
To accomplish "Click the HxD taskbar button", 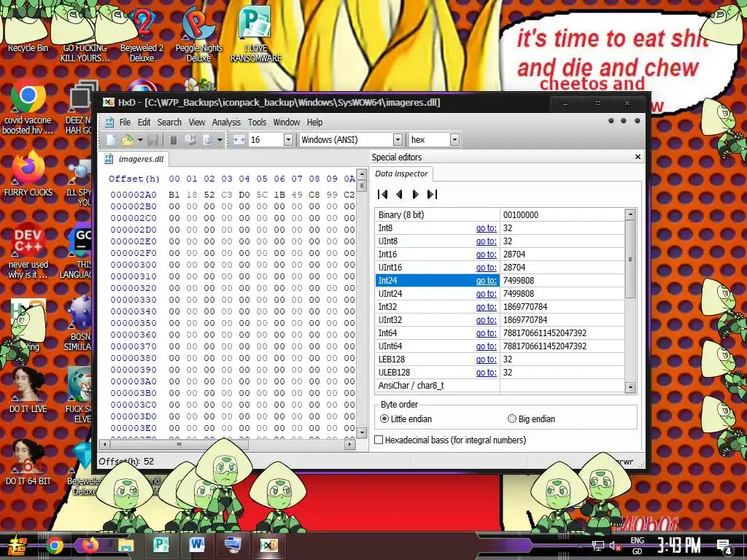I will pos(268,545).
